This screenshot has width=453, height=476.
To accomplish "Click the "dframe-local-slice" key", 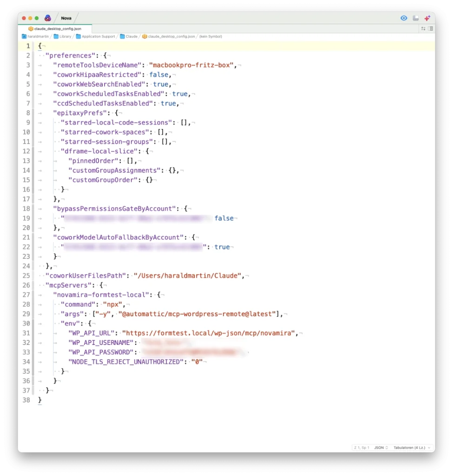I will tap(99, 151).
